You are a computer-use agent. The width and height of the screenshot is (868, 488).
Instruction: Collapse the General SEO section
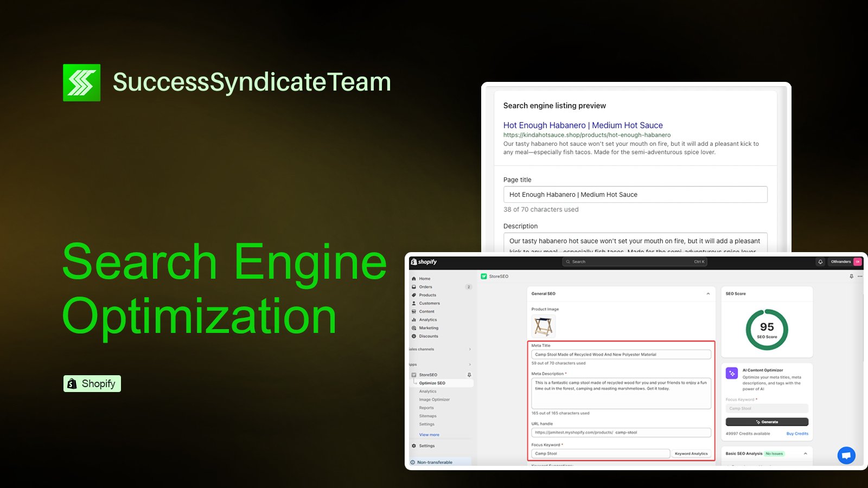tap(708, 294)
